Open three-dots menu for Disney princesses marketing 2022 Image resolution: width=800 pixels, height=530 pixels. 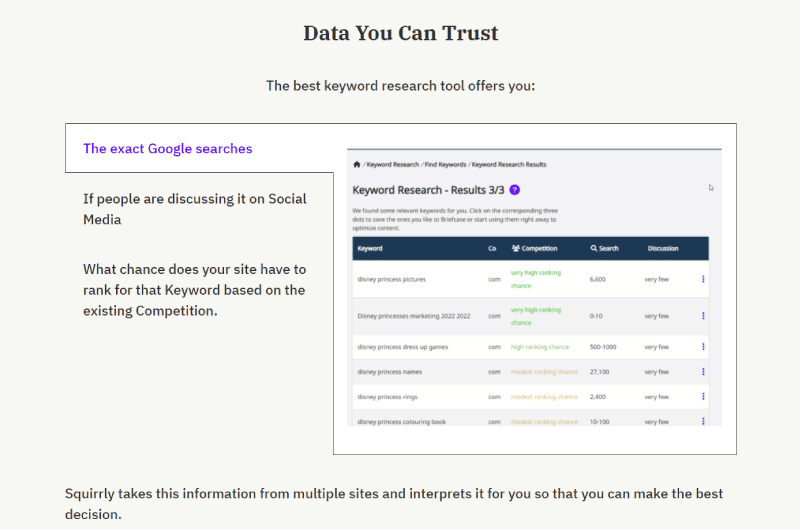click(x=703, y=316)
